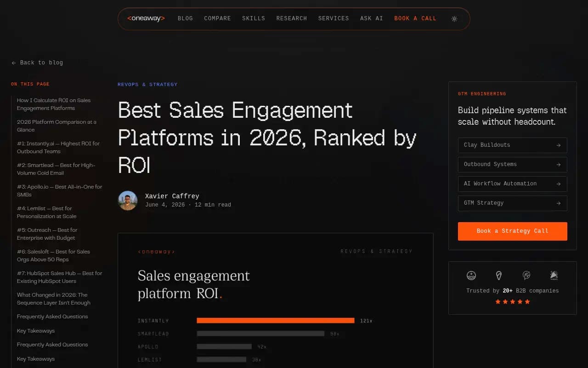Click arrow icon on GTM Strategy

559,203
